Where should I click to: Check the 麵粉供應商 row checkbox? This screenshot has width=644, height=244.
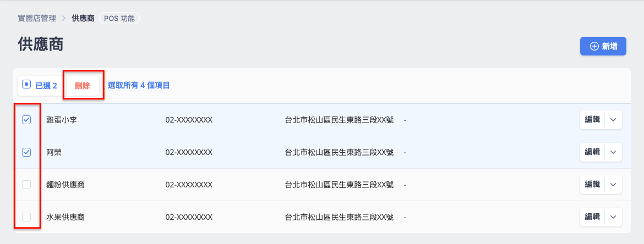(26, 185)
